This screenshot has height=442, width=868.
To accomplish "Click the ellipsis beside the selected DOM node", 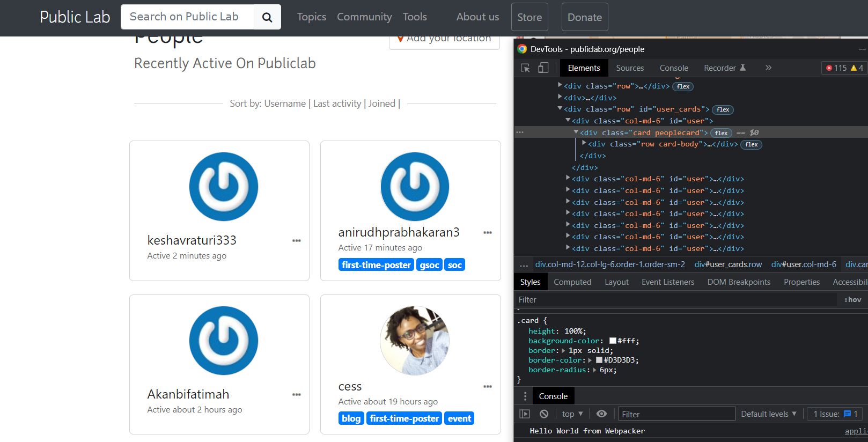I will 519,132.
